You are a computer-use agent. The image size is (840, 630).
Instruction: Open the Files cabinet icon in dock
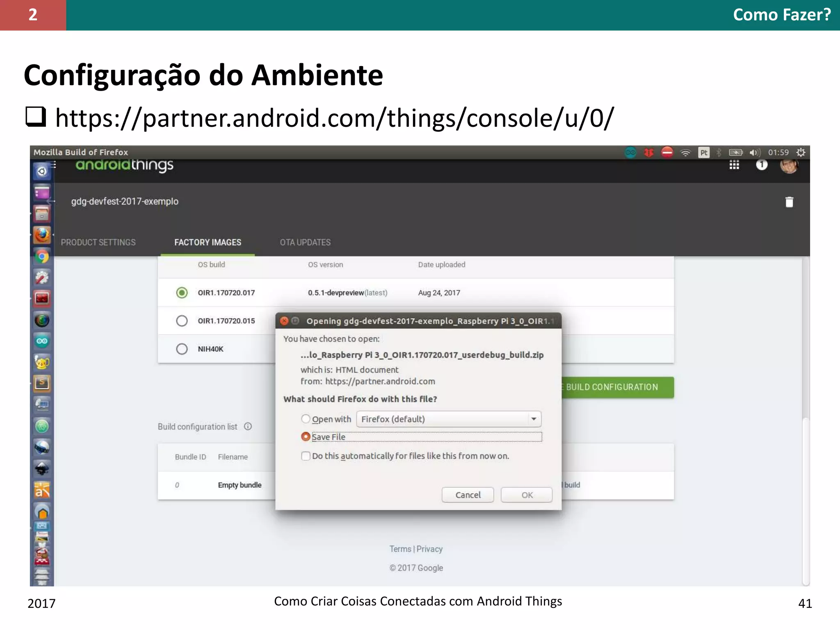click(x=42, y=214)
